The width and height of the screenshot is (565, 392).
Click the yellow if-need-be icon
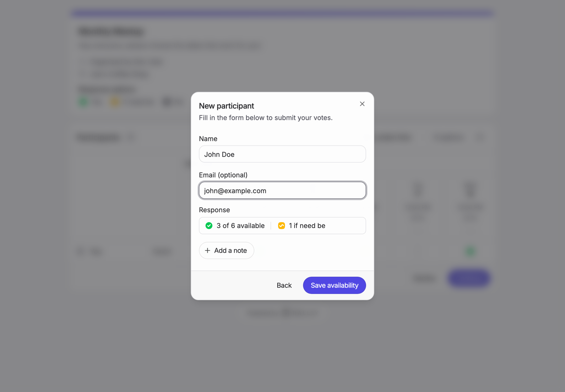coord(281,225)
